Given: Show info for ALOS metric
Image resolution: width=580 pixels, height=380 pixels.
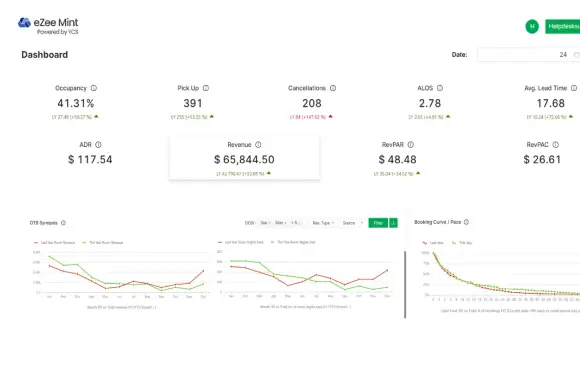Looking at the screenshot, I should [x=440, y=88].
